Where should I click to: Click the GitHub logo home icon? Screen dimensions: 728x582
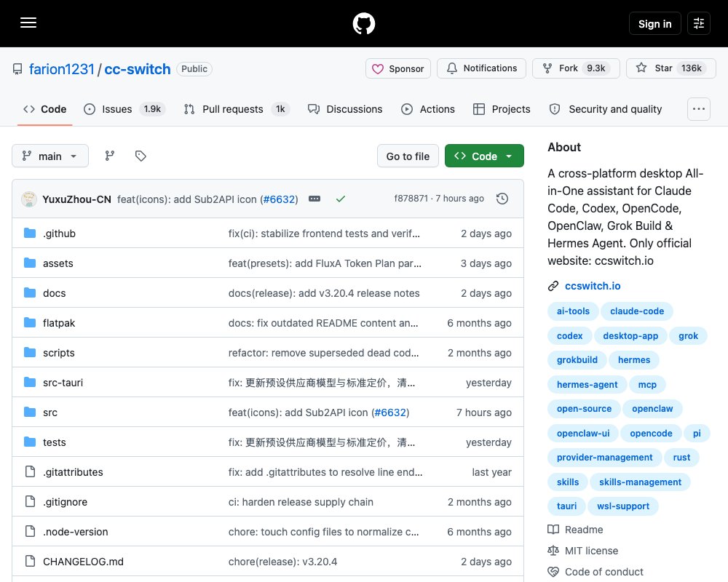click(x=363, y=23)
